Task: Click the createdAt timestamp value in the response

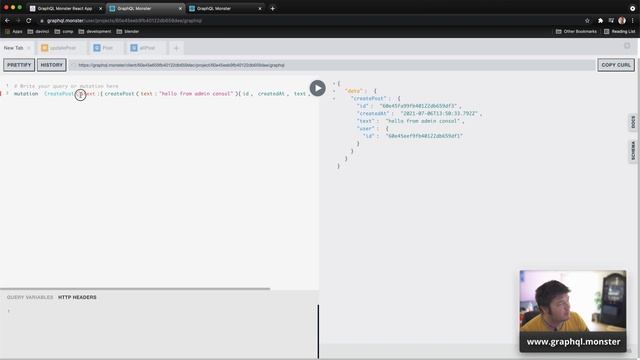Action: 439,113
